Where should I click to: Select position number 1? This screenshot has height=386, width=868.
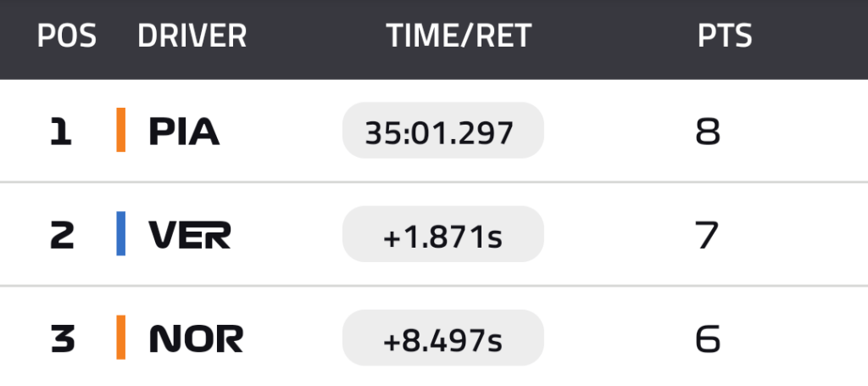click(60, 131)
